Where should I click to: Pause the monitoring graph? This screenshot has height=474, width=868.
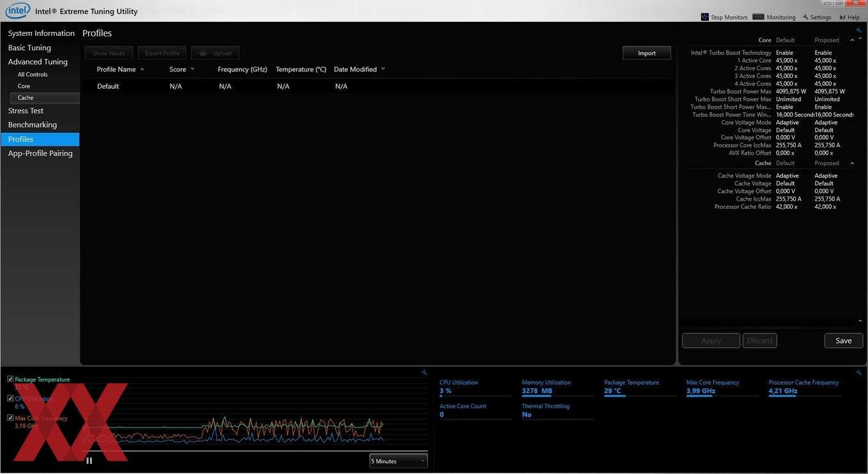tap(89, 461)
